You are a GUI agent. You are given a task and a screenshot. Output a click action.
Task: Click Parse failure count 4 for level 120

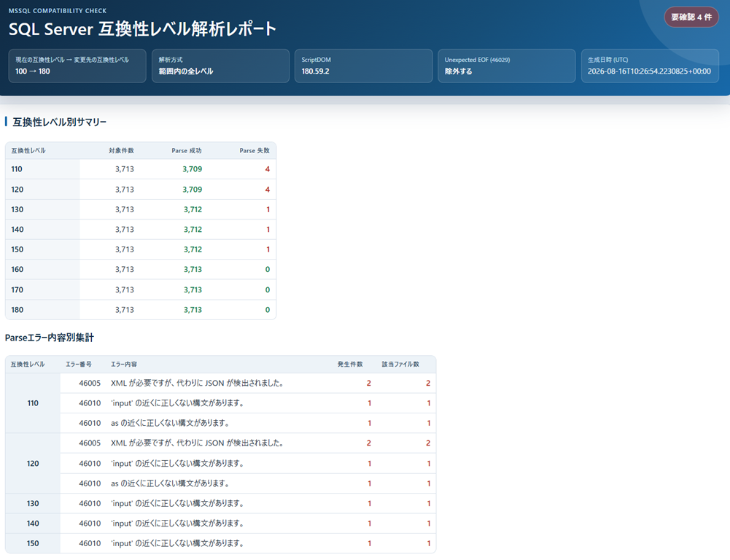pos(267,190)
